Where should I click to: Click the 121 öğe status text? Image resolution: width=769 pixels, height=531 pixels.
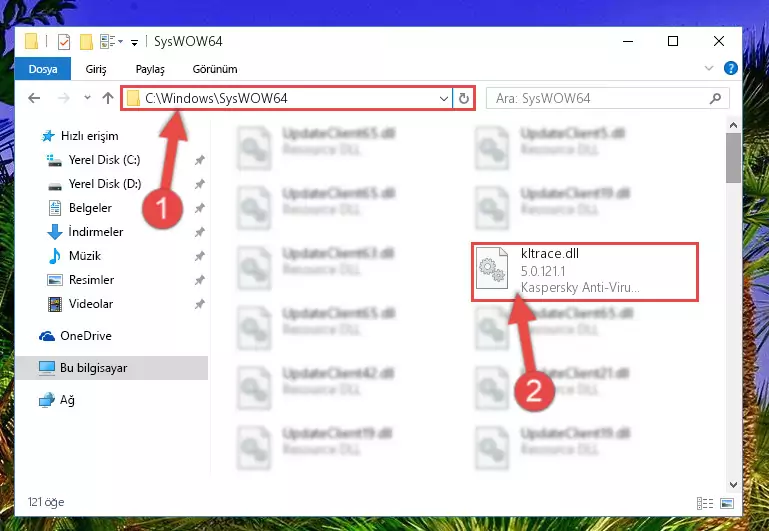(46, 502)
